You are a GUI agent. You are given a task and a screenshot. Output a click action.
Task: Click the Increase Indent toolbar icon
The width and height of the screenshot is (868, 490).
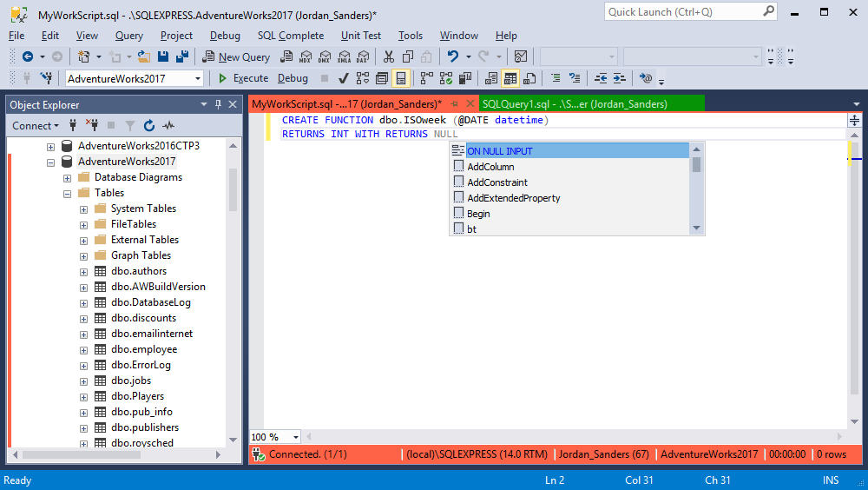(619, 78)
